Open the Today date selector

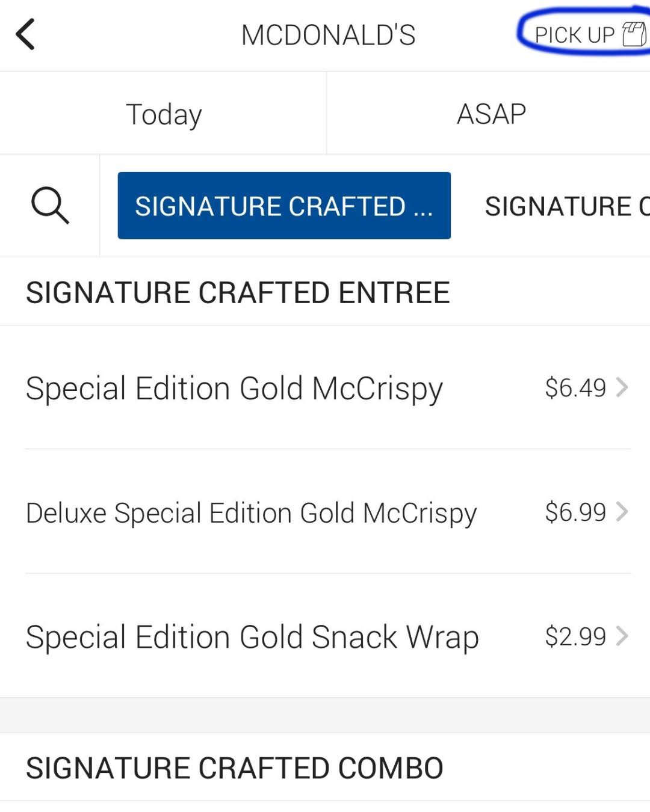[x=164, y=114]
